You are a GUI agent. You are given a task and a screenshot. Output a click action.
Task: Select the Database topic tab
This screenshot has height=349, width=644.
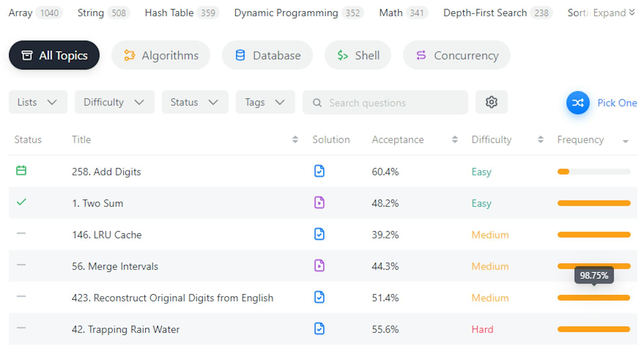(x=267, y=55)
